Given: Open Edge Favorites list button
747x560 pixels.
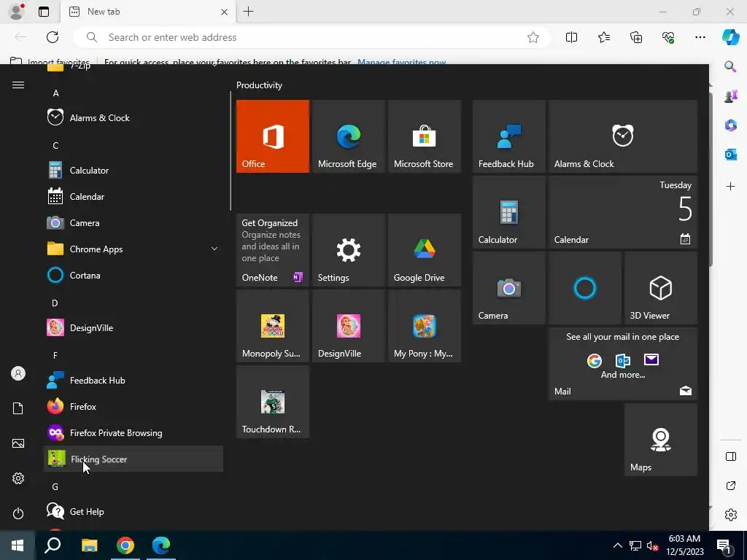Looking at the screenshot, I should coord(603,37).
